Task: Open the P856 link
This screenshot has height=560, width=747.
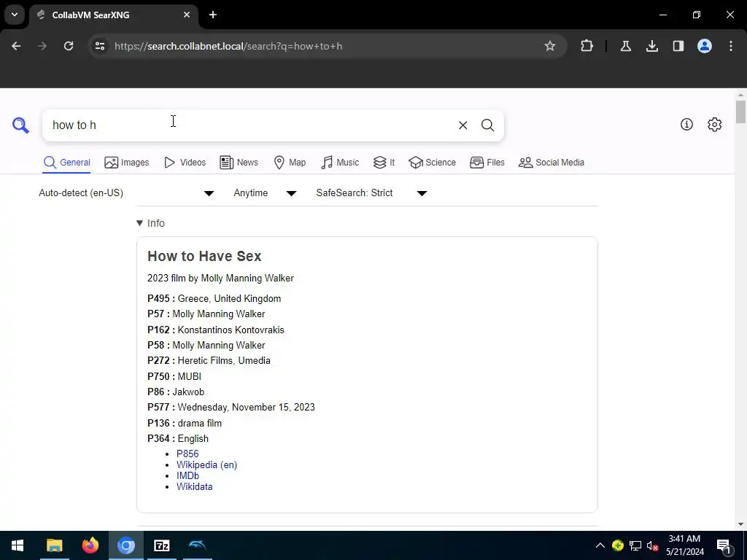Action: [187, 454]
